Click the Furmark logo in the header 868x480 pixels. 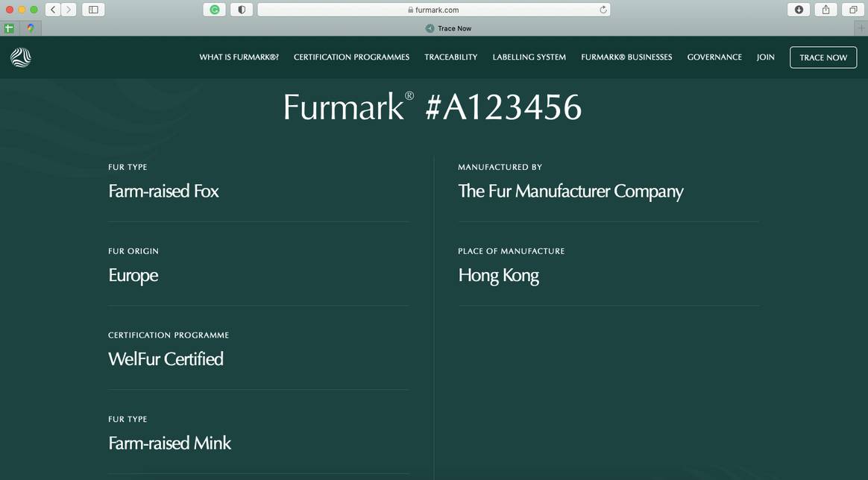pos(20,57)
